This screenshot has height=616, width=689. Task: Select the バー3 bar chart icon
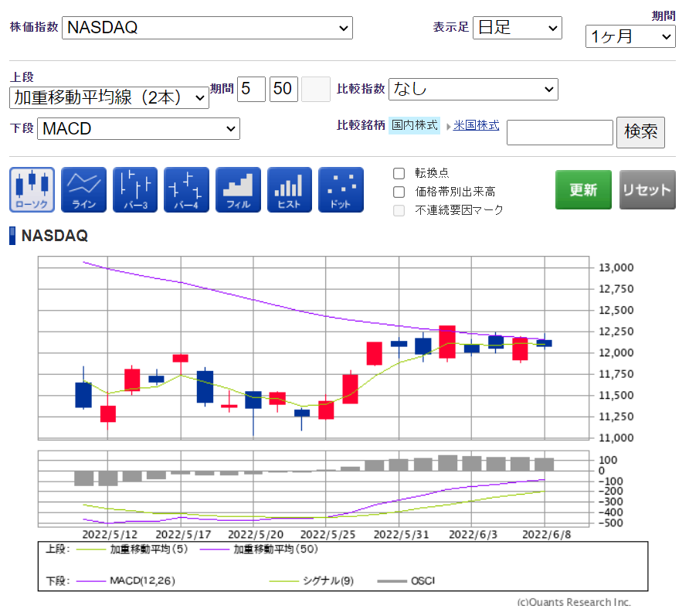pyautogui.click(x=135, y=189)
